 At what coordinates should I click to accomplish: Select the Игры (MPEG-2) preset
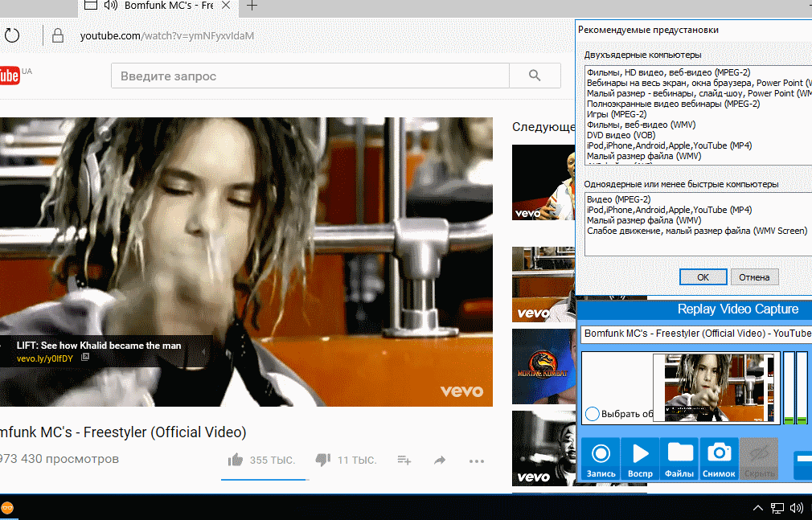(617, 114)
